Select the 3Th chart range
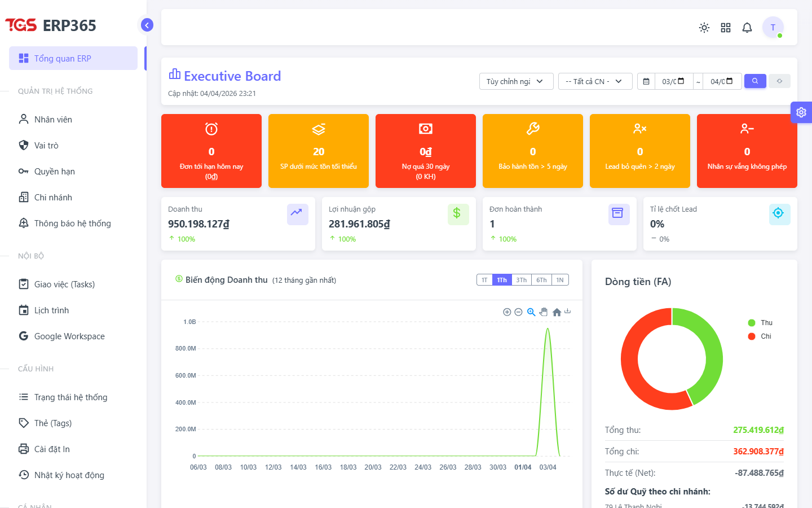This screenshot has height=508, width=812. point(522,280)
